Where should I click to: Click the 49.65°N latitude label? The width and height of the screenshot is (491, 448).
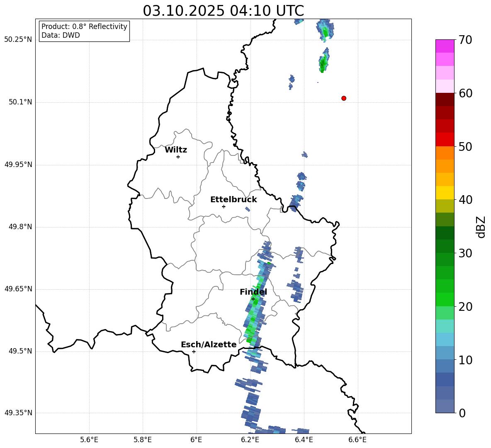(18, 289)
